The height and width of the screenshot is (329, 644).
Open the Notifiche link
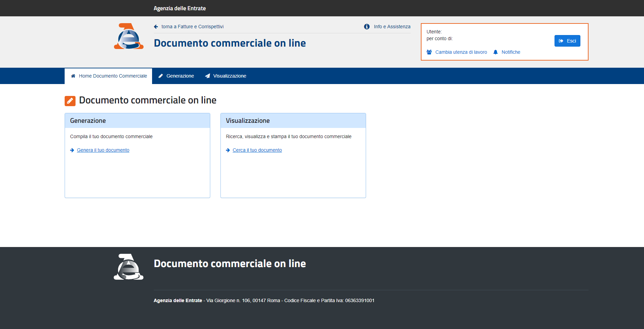pyautogui.click(x=511, y=52)
